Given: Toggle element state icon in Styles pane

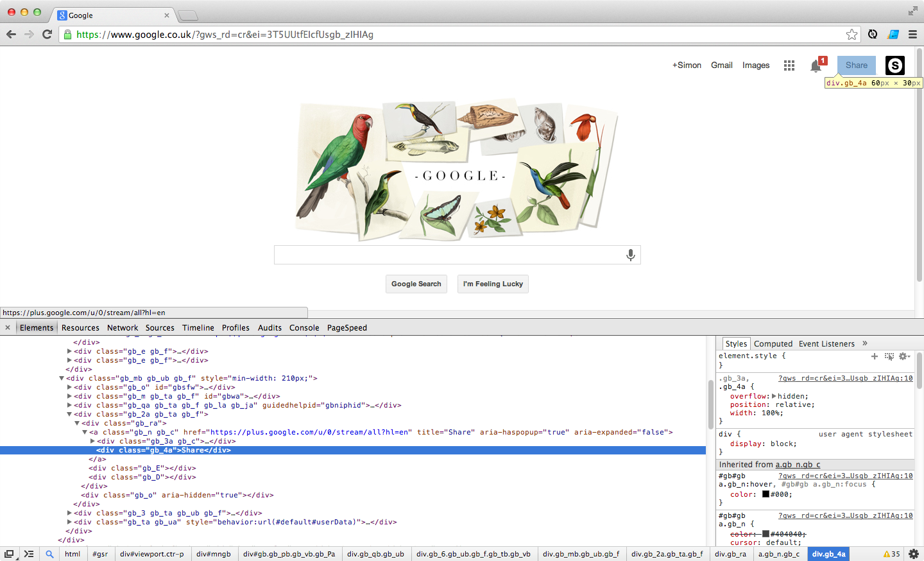Looking at the screenshot, I should (x=889, y=356).
